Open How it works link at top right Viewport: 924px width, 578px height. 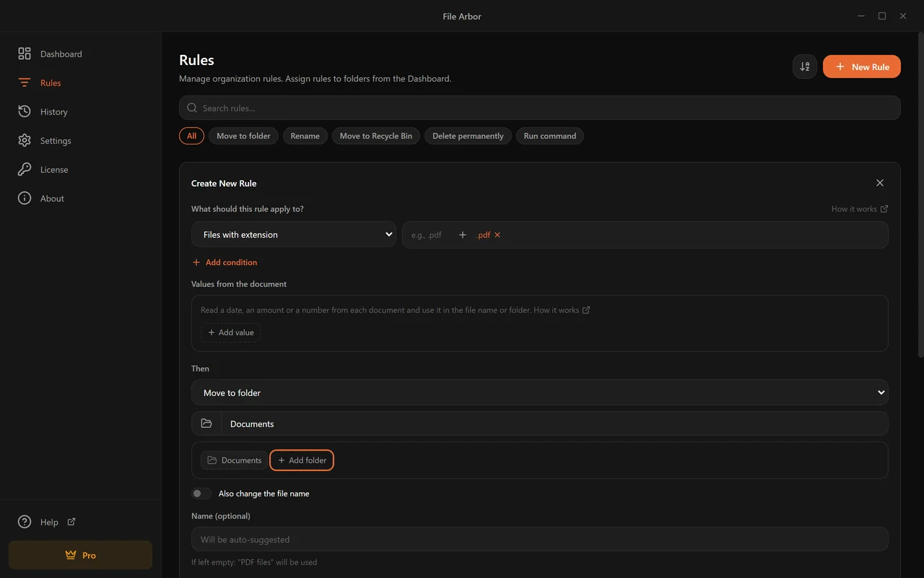coord(860,209)
